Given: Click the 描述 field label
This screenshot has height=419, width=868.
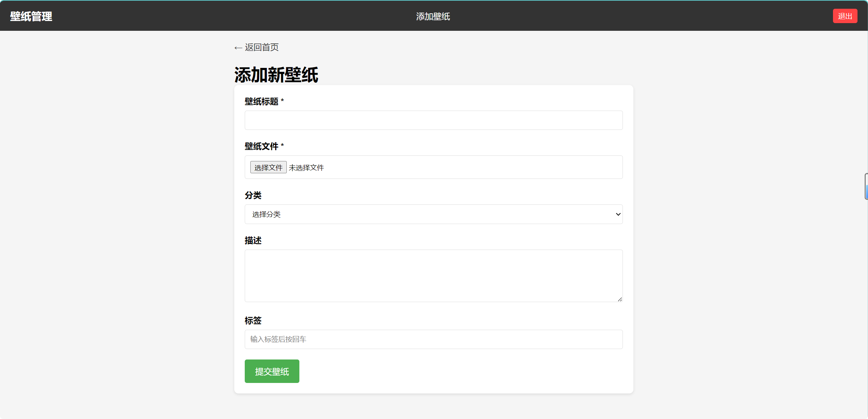Looking at the screenshot, I should point(253,240).
